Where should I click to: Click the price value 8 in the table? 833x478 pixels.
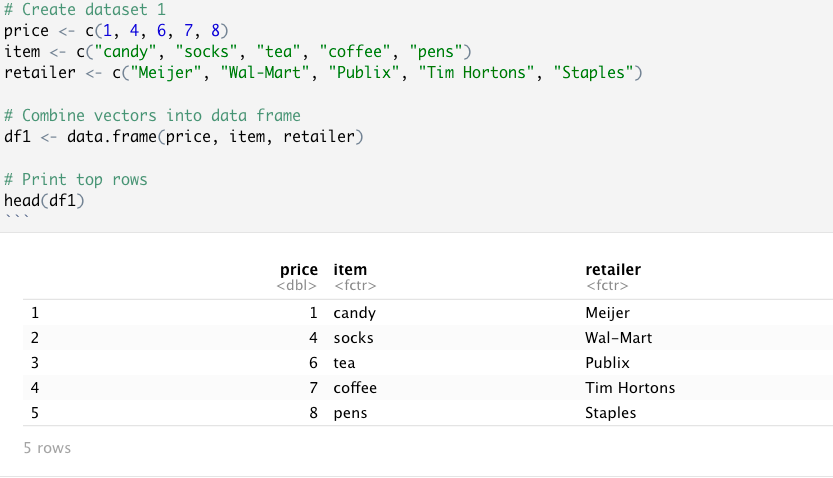tap(313, 413)
